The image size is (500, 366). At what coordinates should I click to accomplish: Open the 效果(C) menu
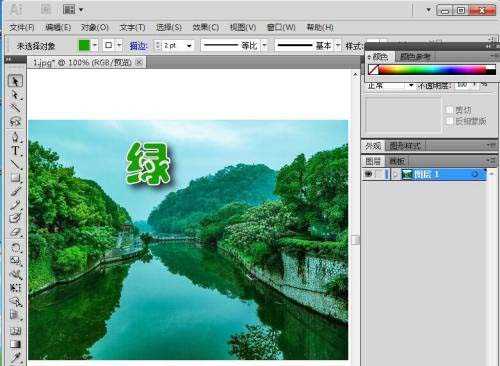206,27
